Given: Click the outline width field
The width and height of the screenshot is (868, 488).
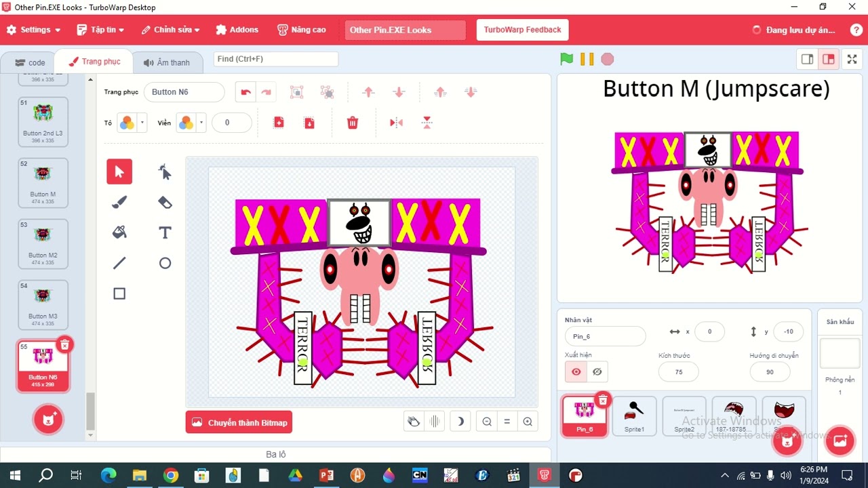Looking at the screenshot, I should 232,123.
